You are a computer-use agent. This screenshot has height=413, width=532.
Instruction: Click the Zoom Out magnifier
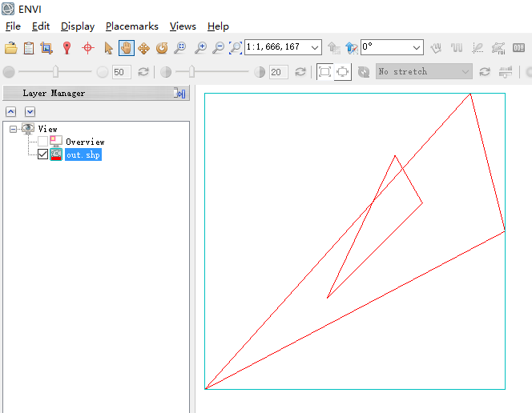[x=217, y=48]
